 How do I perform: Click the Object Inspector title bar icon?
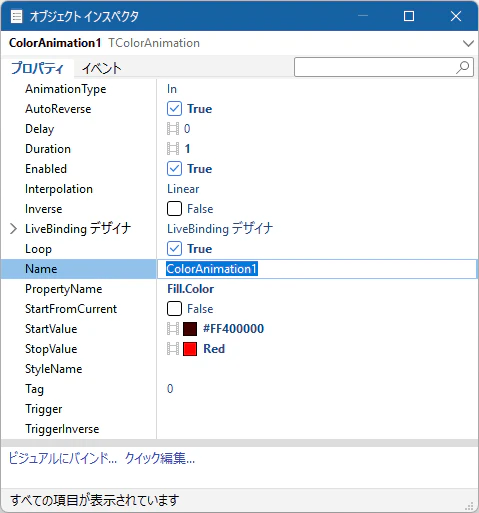tap(16, 16)
